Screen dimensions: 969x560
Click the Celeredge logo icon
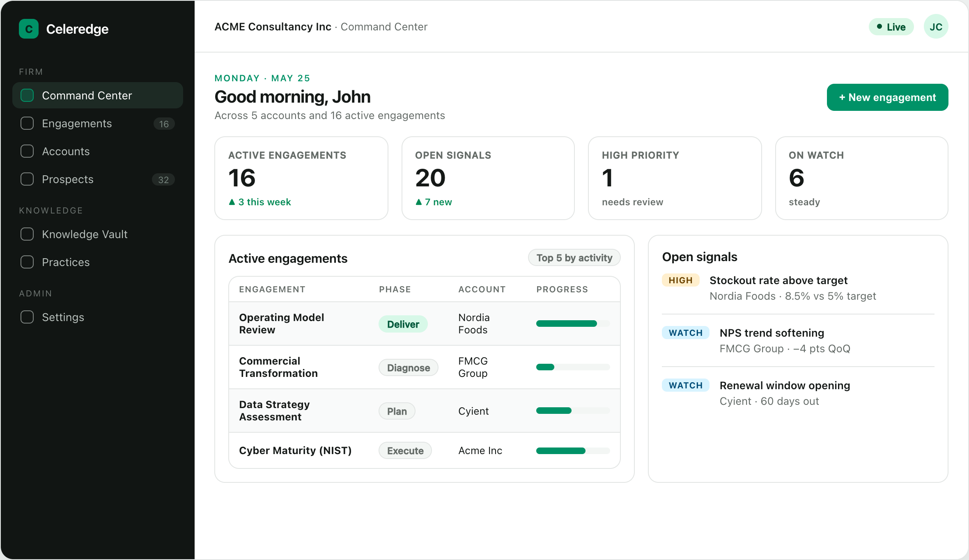[x=29, y=29]
